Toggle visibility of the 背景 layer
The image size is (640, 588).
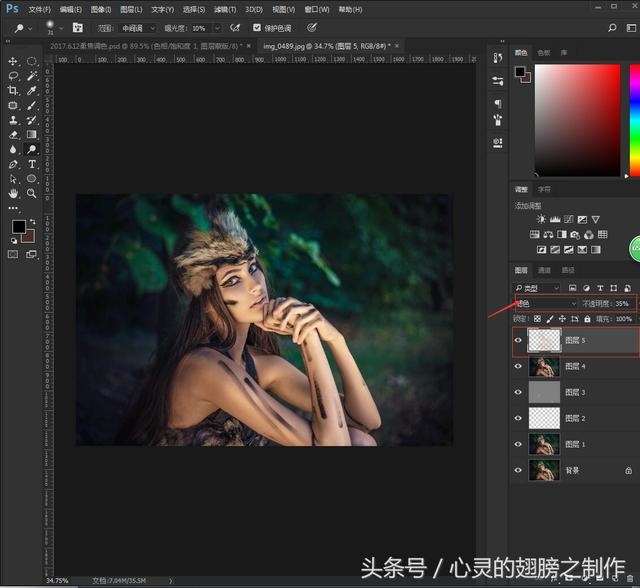518,470
